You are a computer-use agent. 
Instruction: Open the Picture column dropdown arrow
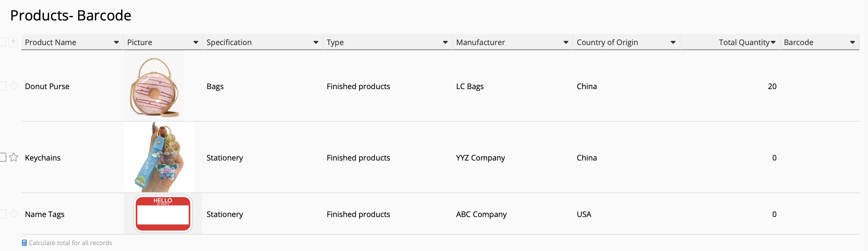[x=196, y=42]
